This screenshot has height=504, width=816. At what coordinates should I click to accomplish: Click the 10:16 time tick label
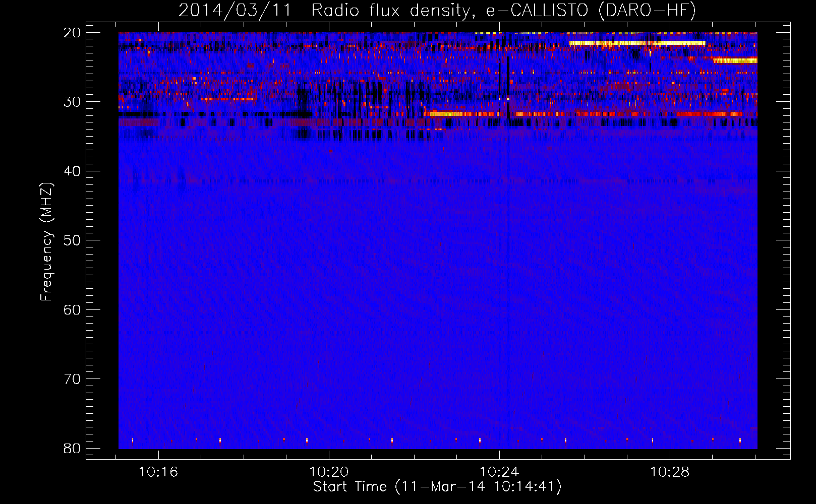click(x=159, y=472)
